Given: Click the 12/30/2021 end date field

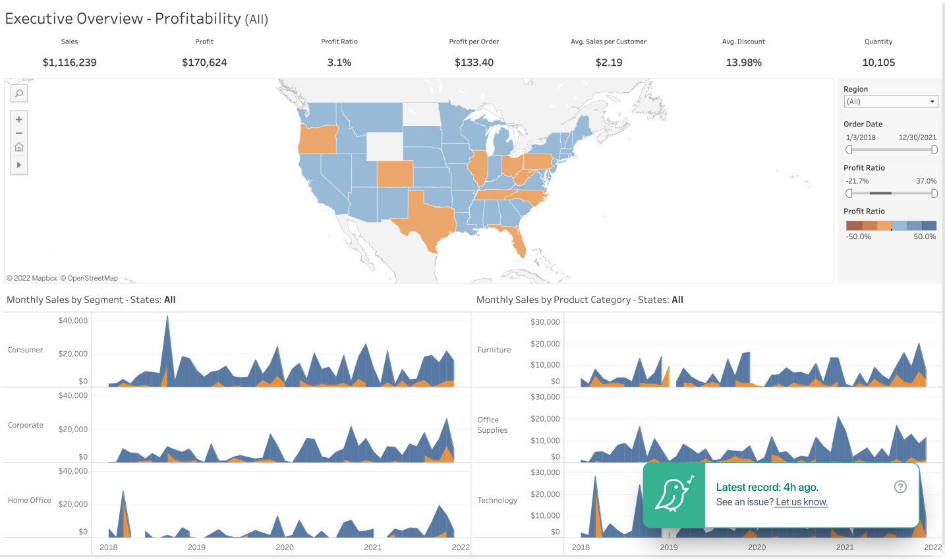Looking at the screenshot, I should 917,137.
